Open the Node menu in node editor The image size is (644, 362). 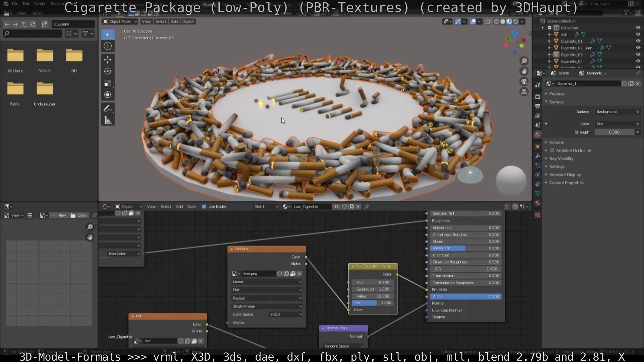point(192,207)
